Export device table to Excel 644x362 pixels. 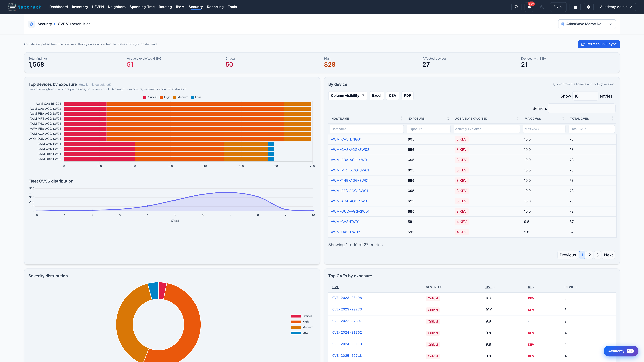click(376, 96)
